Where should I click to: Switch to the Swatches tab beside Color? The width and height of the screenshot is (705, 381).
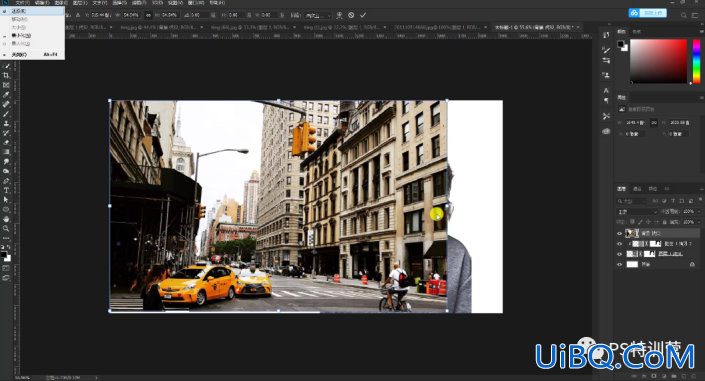point(637,32)
